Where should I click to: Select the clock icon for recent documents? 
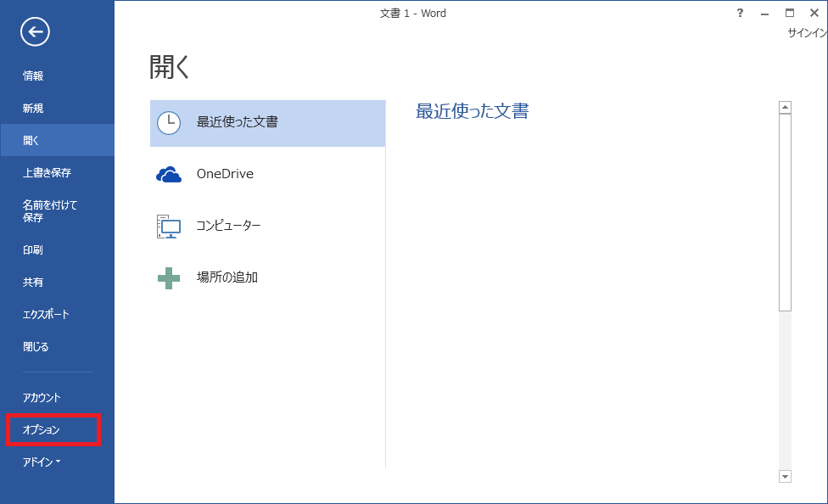tap(169, 122)
